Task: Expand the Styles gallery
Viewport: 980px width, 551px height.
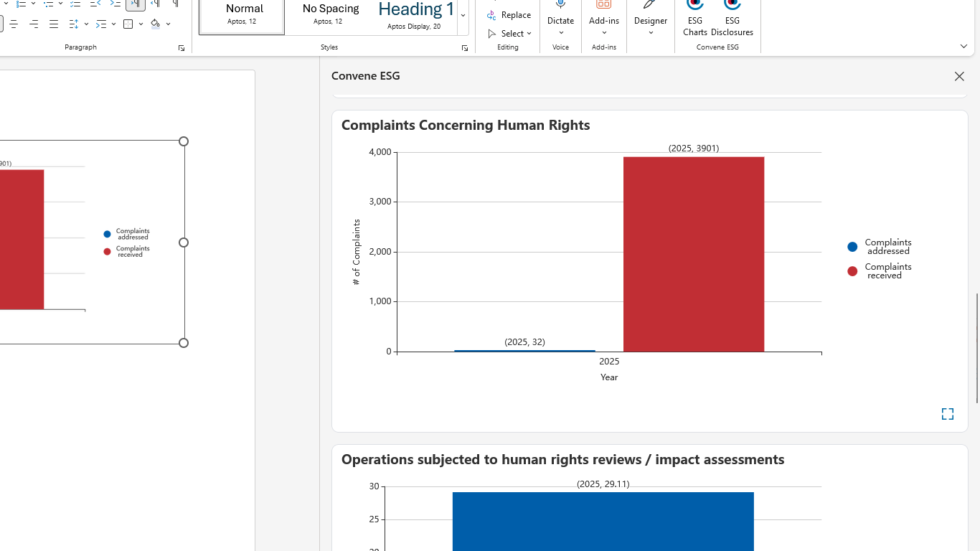Action: coord(463,16)
